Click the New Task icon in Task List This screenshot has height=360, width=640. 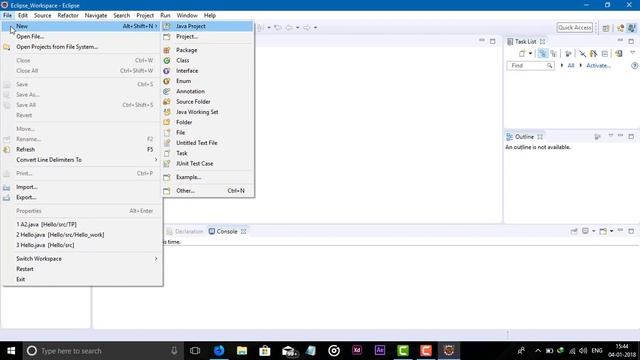(522, 53)
